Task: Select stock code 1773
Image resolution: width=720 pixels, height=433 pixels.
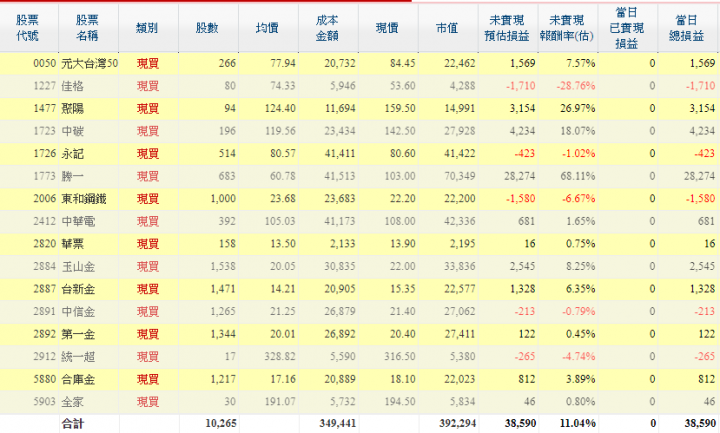Action: (45, 176)
